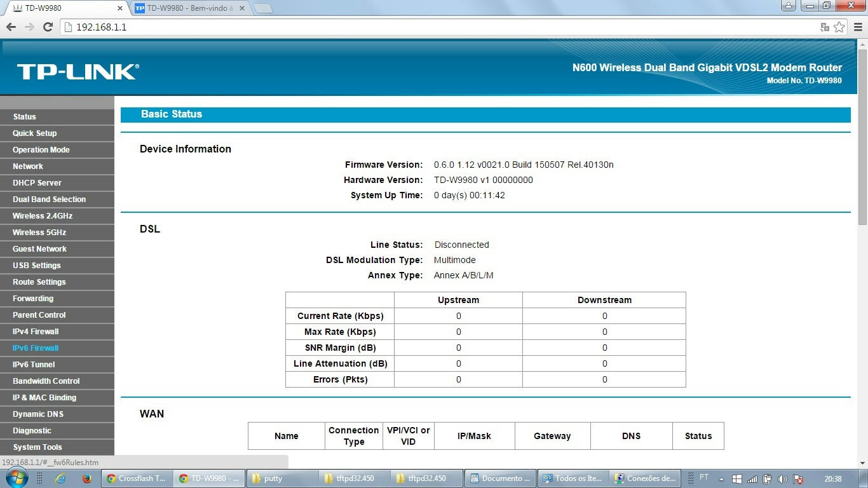The image size is (868, 488).
Task: Open the Windows Start menu
Action: tap(16, 478)
